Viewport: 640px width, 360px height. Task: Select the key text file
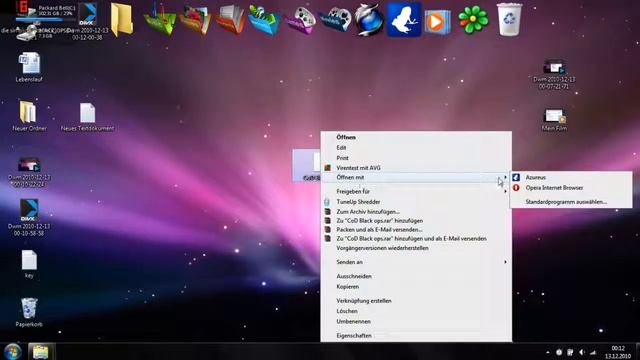click(x=29, y=264)
